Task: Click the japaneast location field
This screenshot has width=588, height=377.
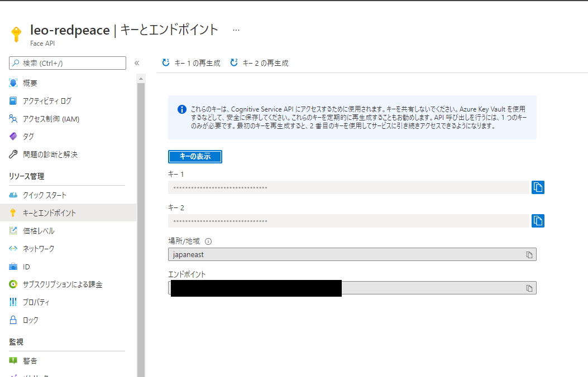Action: 352,254
